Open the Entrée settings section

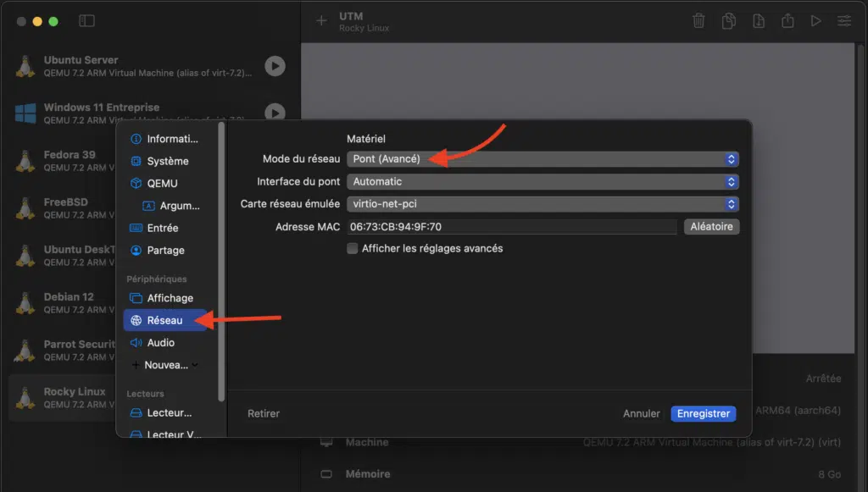pyautogui.click(x=165, y=228)
